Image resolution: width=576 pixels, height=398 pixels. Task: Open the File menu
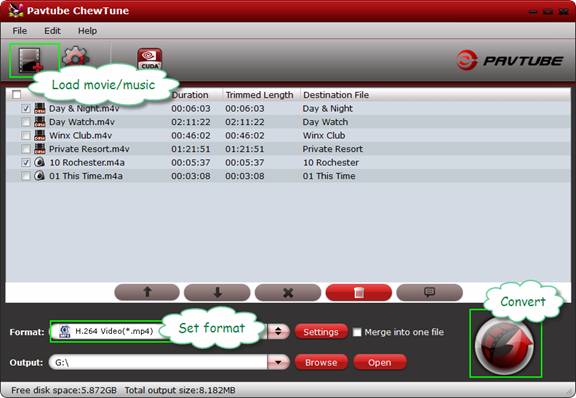(19, 31)
